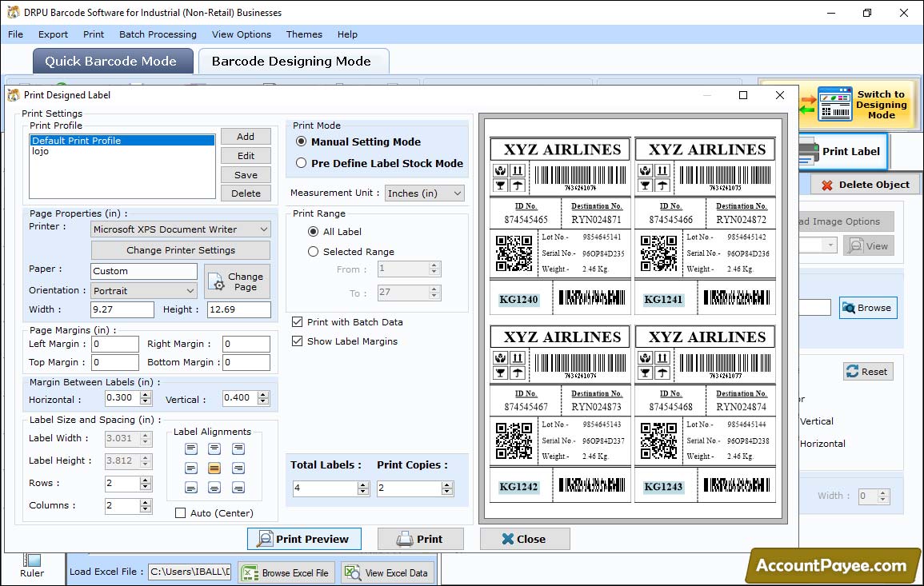Increase Horizontal label margin stepper
Image resolution: width=924 pixels, height=586 pixels.
[145, 395]
